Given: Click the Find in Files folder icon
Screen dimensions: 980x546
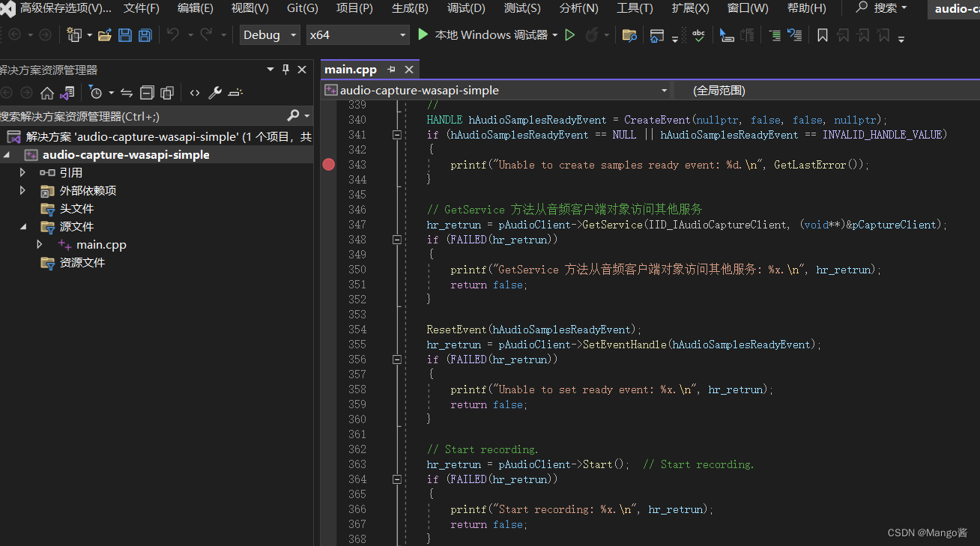Looking at the screenshot, I should (629, 35).
